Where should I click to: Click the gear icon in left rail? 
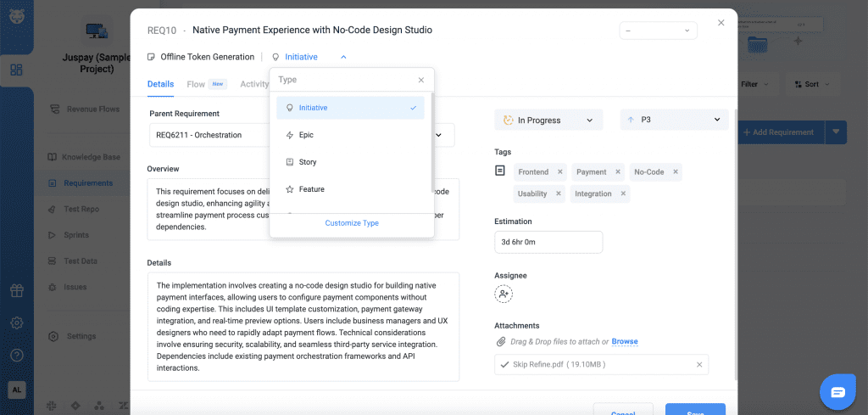tap(16, 323)
